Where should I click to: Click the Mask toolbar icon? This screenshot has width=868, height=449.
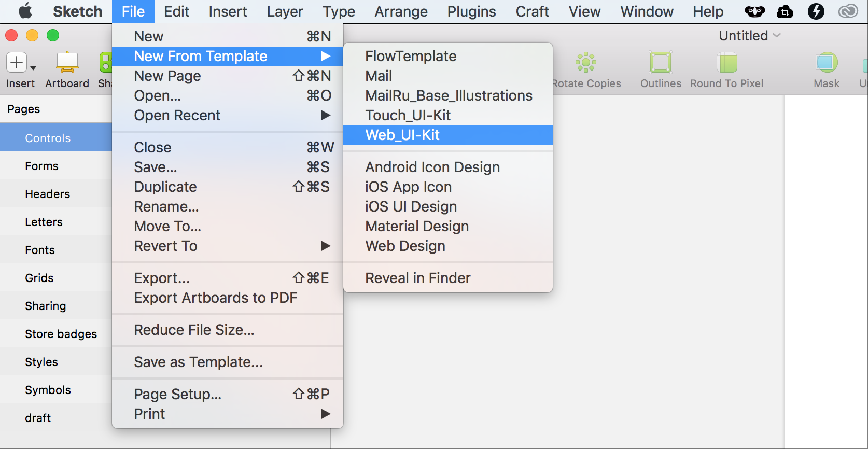pos(826,63)
